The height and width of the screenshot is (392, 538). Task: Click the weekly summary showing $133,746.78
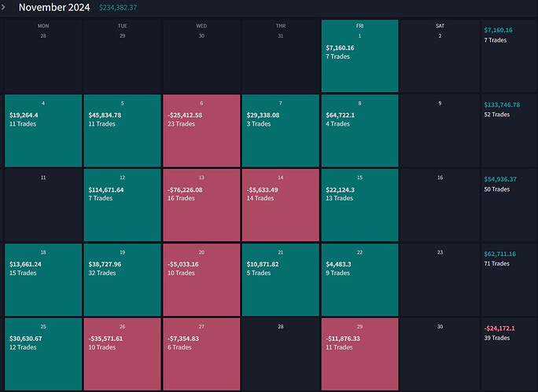(509, 130)
